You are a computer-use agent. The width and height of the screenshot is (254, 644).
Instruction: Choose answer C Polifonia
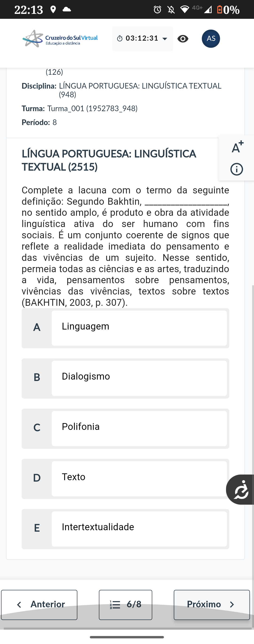[139, 428]
